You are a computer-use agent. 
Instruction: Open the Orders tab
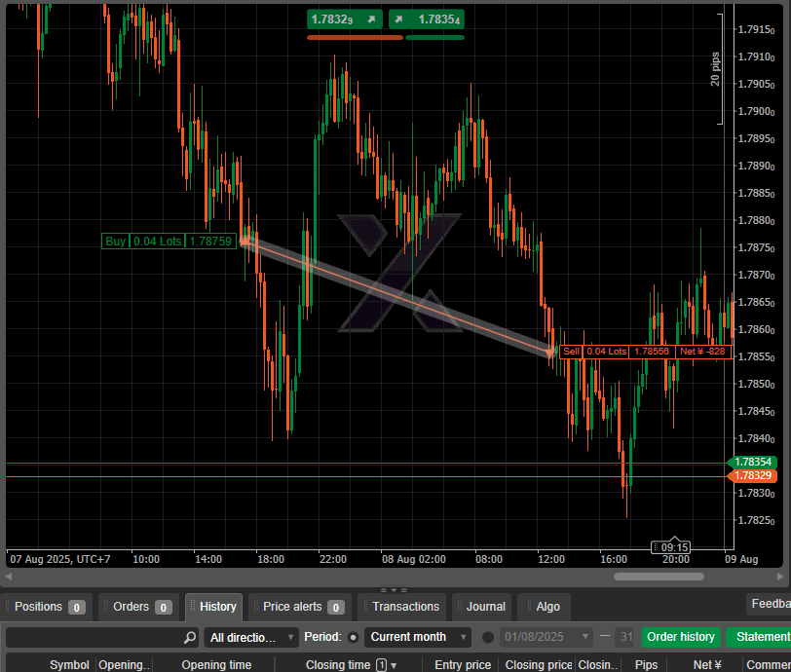tap(138, 607)
